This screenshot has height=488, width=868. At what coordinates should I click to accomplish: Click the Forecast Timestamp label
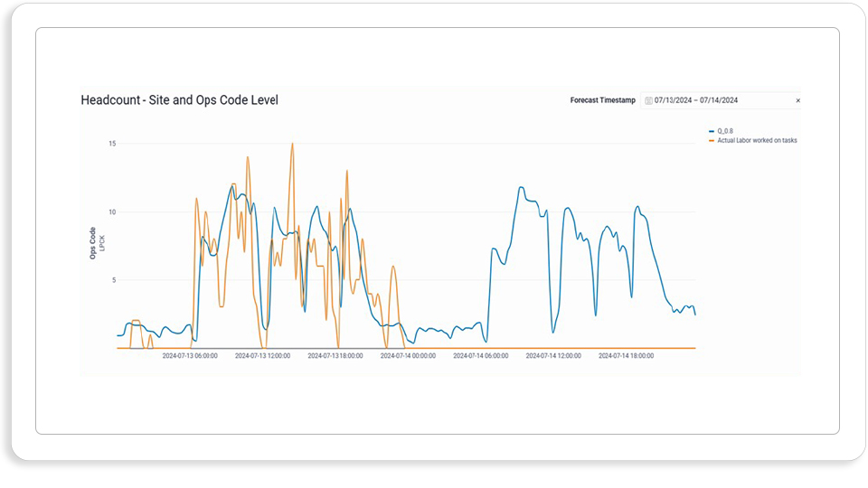(x=603, y=100)
